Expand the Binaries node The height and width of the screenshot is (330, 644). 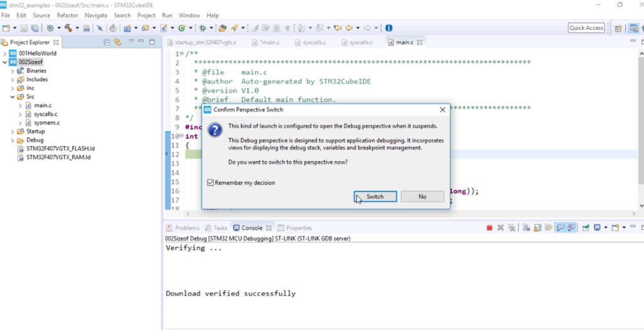pos(13,71)
